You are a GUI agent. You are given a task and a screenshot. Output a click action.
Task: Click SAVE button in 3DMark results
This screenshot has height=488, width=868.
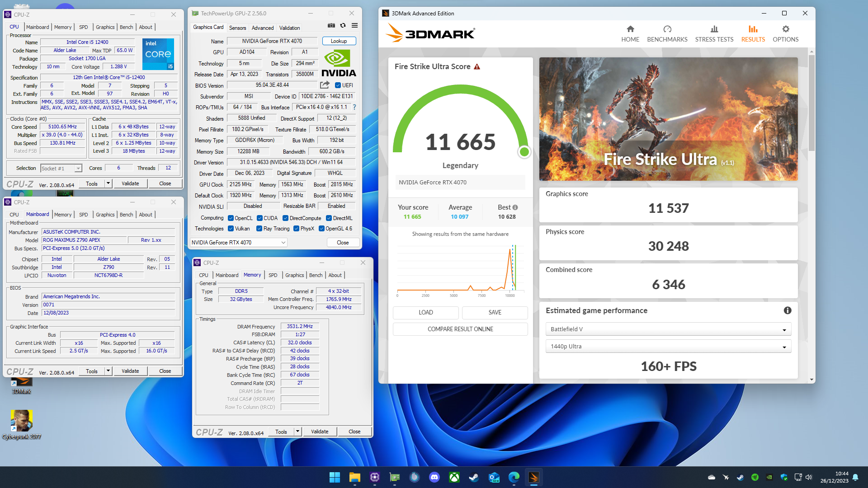pyautogui.click(x=495, y=312)
